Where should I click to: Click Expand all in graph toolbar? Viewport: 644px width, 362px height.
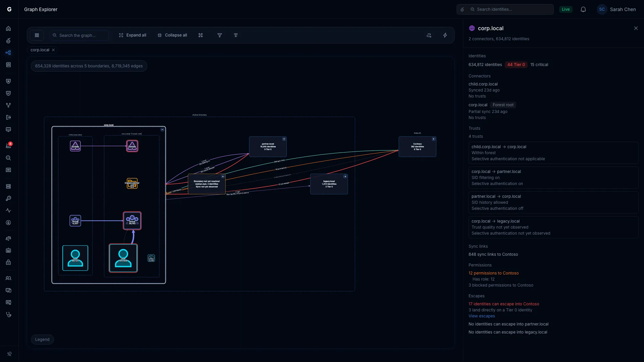click(132, 35)
